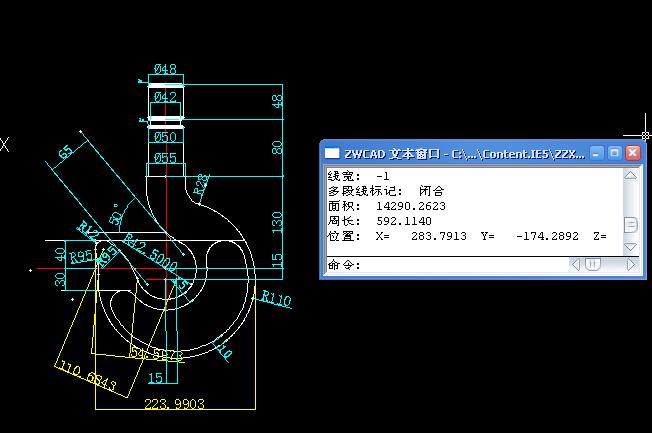Screen dimensions: 652x433
Task: Click the text window scroll down arrow
Action: (630, 247)
